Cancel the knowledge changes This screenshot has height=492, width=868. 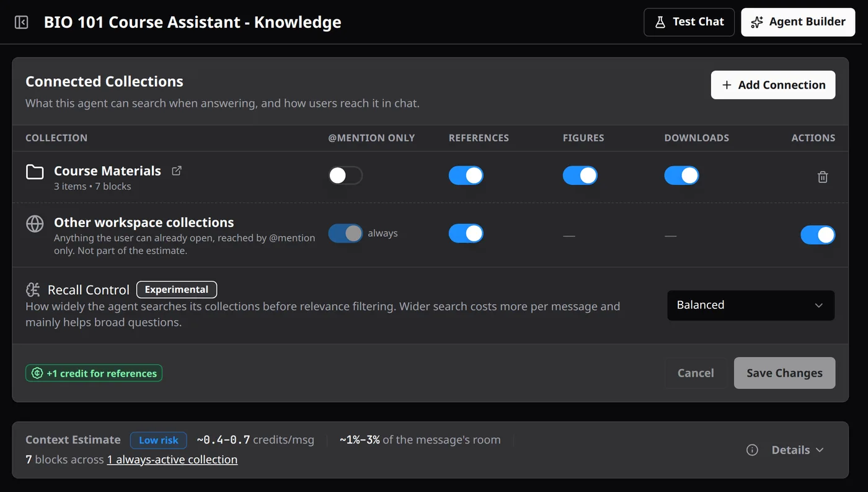[x=696, y=373]
